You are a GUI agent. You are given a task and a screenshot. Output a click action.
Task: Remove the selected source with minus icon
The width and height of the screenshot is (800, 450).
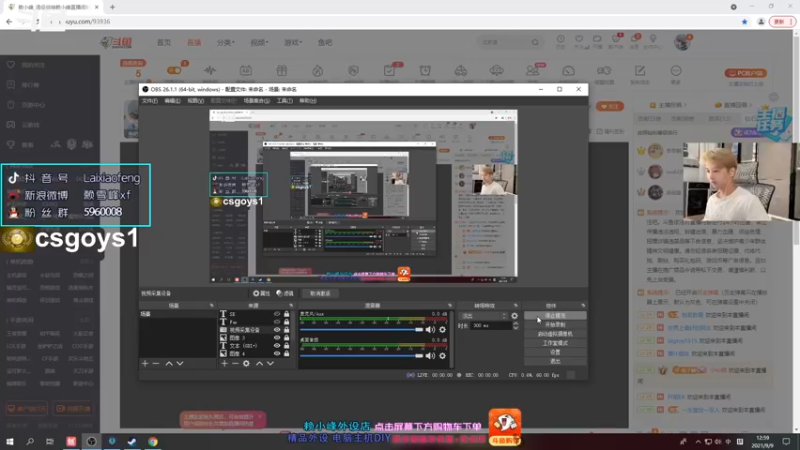(235, 363)
